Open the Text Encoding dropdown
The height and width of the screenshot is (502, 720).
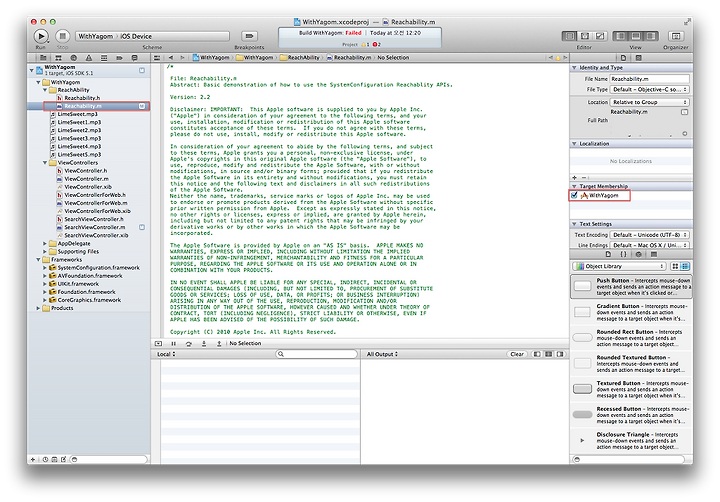[x=649, y=235]
